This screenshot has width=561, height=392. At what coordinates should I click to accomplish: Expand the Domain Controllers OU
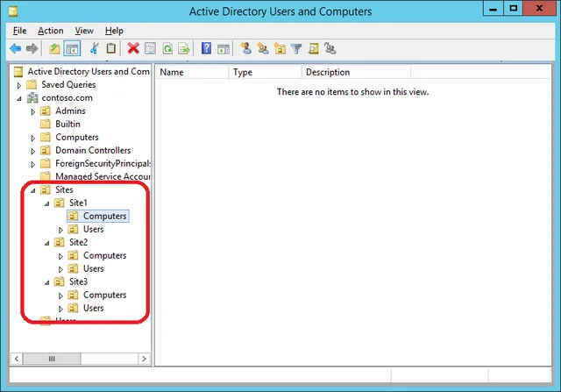tap(33, 152)
